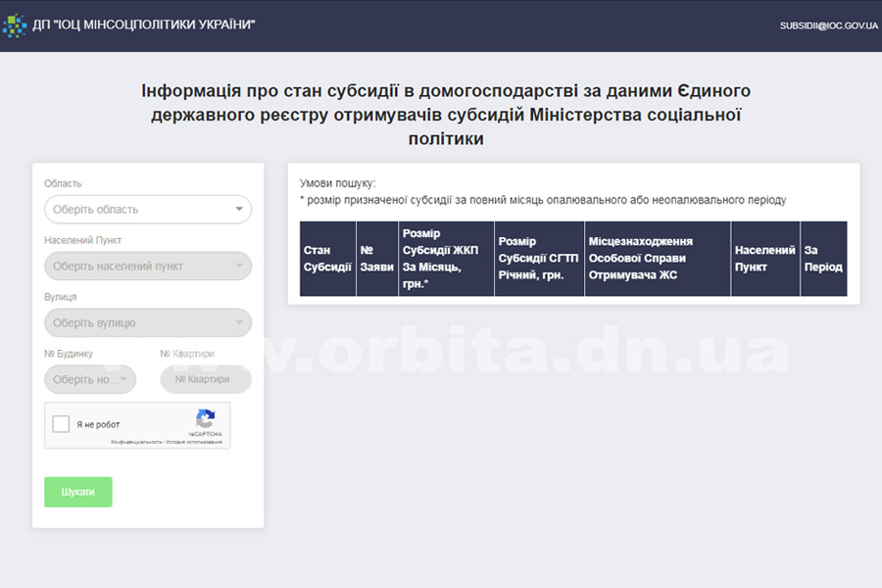The height and width of the screenshot is (588, 882).
Task: Click the footnote about 'розмір призначеної субсидії'
Action: click(x=543, y=200)
